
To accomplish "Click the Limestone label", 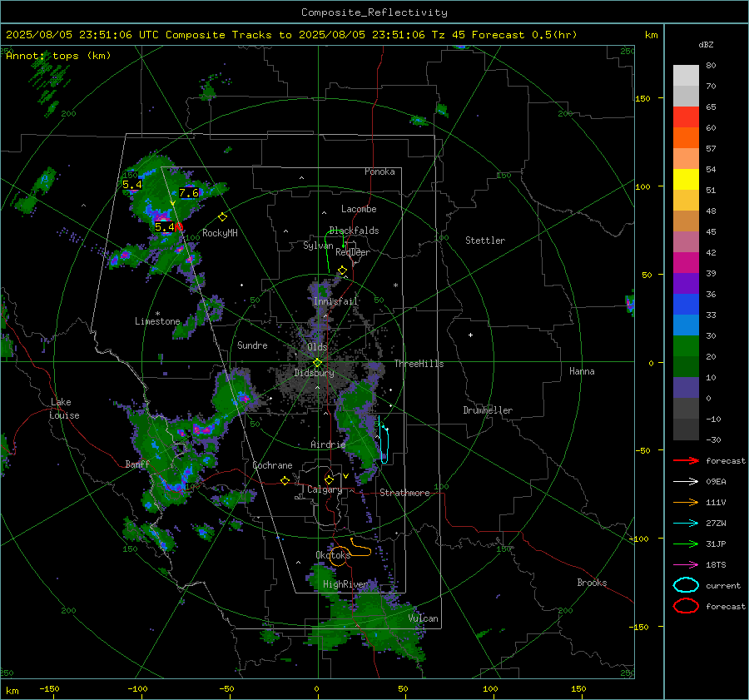I will (157, 321).
